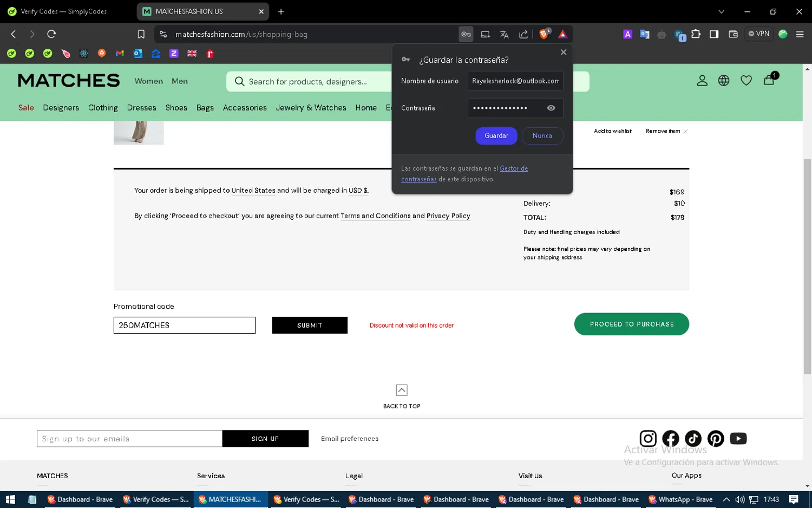812x508 pixels.
Task: Open the wishlist heart icon
Action: tap(746, 81)
